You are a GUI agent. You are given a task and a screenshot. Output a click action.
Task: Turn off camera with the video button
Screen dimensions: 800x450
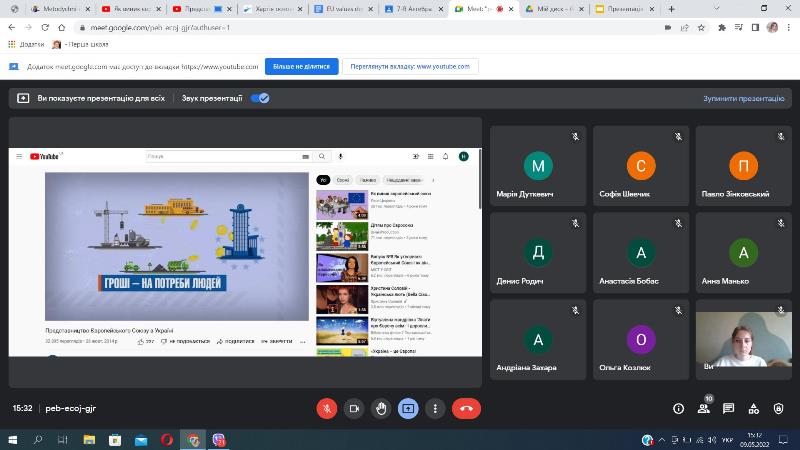(x=354, y=408)
